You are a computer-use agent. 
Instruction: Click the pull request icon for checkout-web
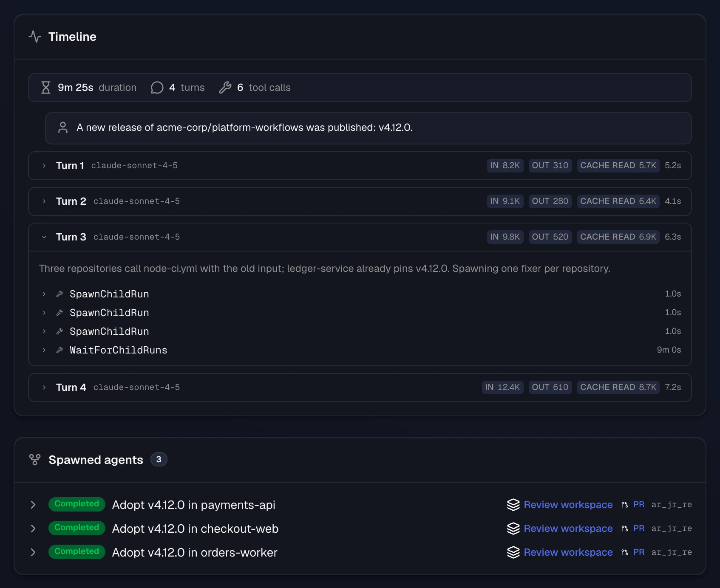tap(624, 529)
